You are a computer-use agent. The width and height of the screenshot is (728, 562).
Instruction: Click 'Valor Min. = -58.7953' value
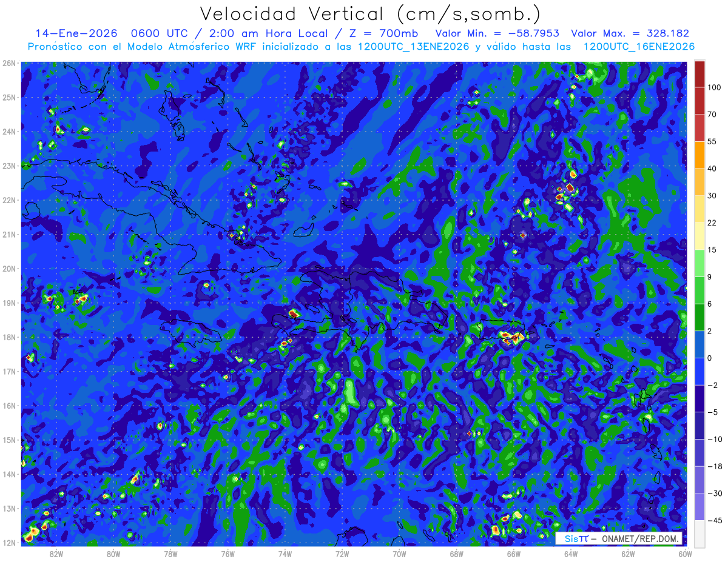point(497,33)
